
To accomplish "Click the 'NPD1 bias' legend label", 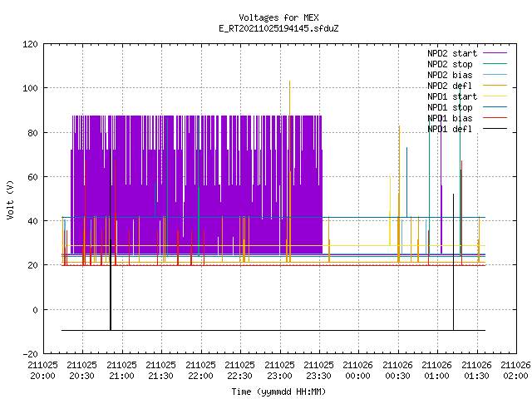I will tap(450, 118).
